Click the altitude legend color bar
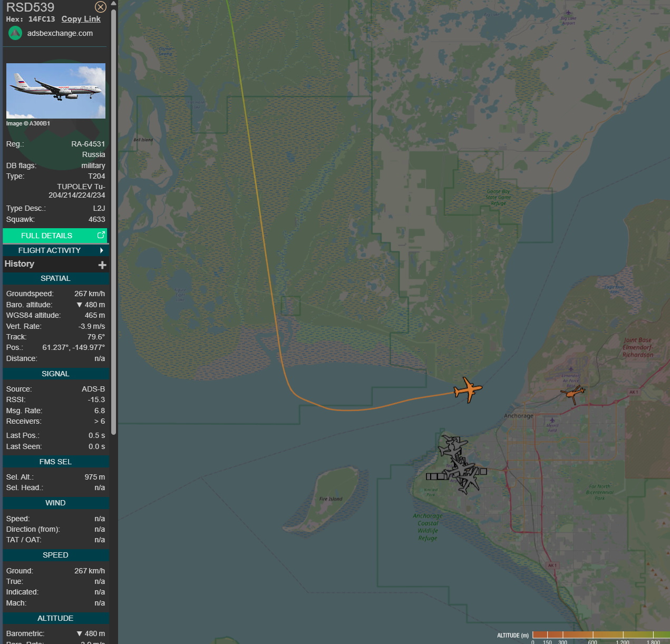The height and width of the screenshot is (644, 670). pyautogui.click(x=601, y=635)
